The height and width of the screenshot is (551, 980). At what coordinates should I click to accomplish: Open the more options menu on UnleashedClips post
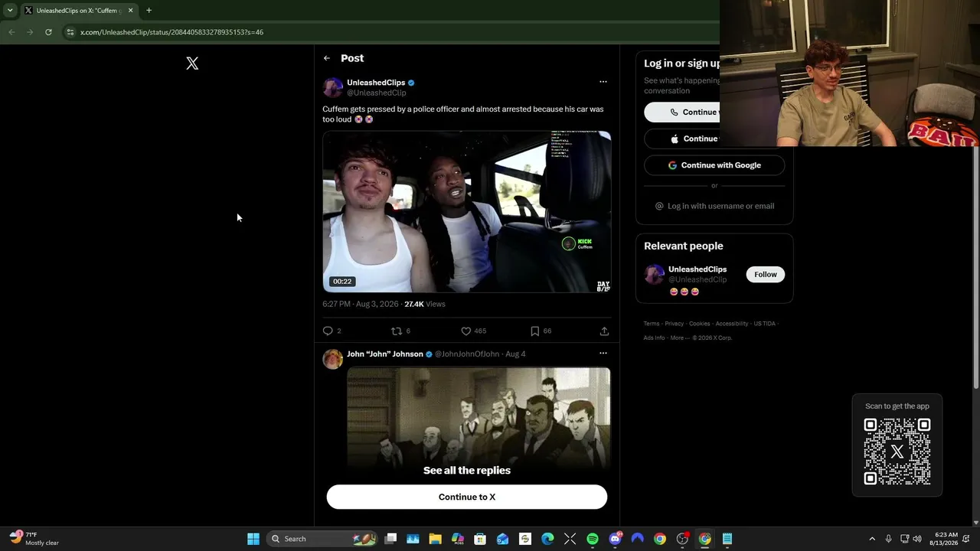(603, 82)
